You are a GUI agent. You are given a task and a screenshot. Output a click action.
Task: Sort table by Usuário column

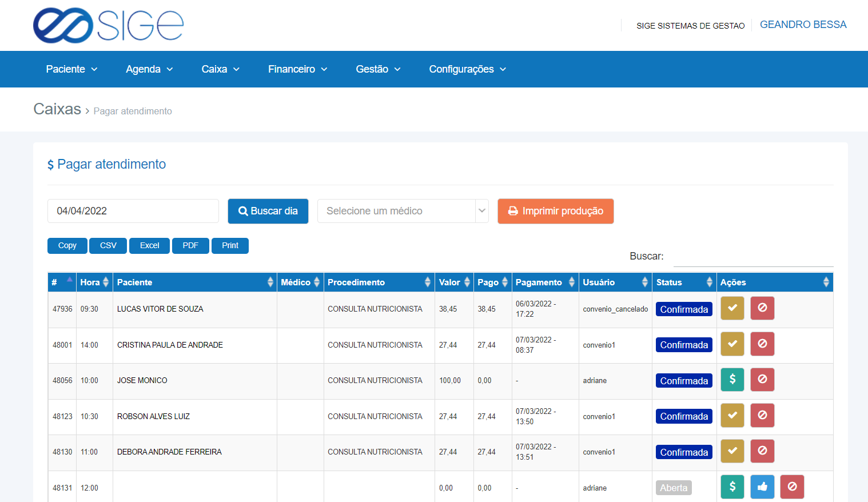(615, 282)
